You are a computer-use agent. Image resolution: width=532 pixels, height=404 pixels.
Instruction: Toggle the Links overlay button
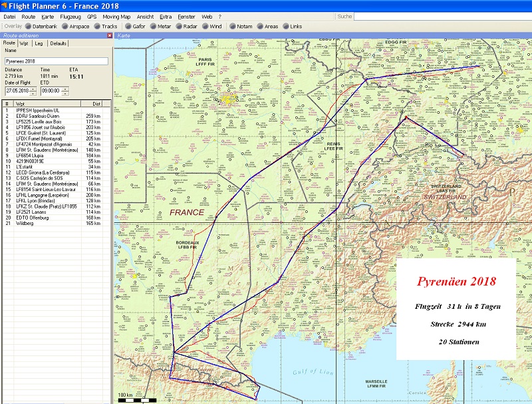point(295,26)
